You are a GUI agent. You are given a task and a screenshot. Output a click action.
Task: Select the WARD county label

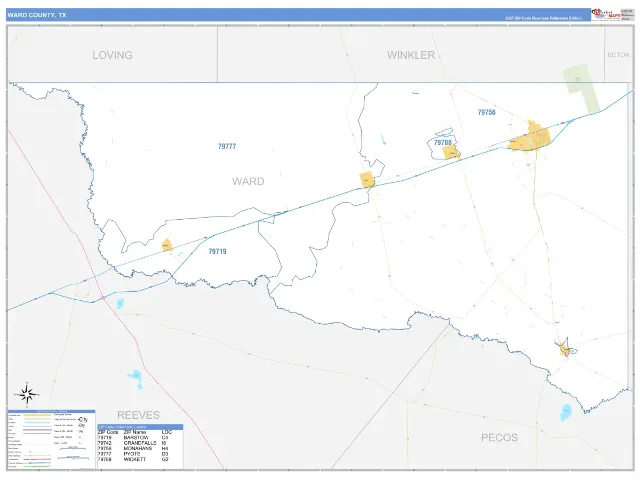pos(248,181)
